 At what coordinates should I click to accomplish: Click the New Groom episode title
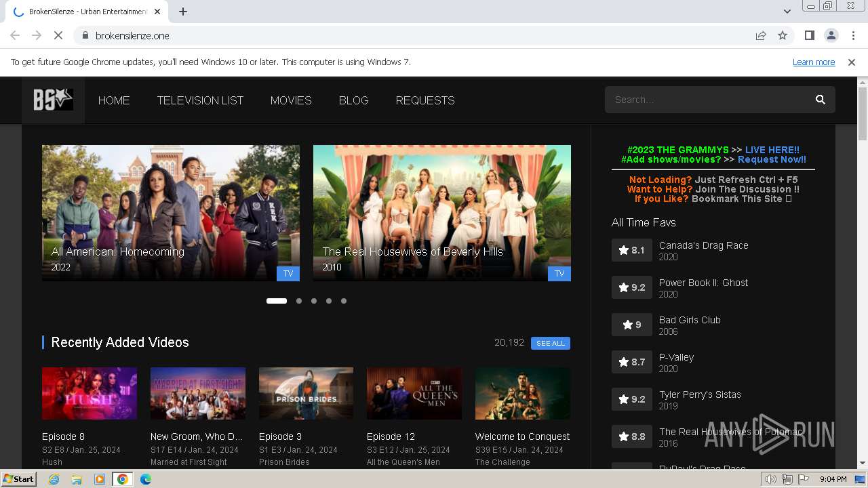pyautogui.click(x=197, y=436)
